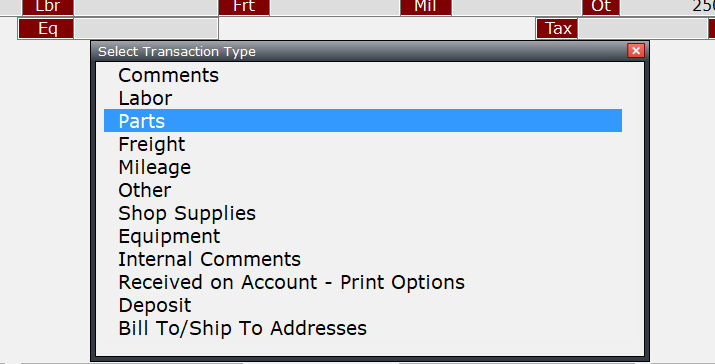Screen dimensions: 715x364
Task: Click the red Mil label button
Action: point(426,7)
